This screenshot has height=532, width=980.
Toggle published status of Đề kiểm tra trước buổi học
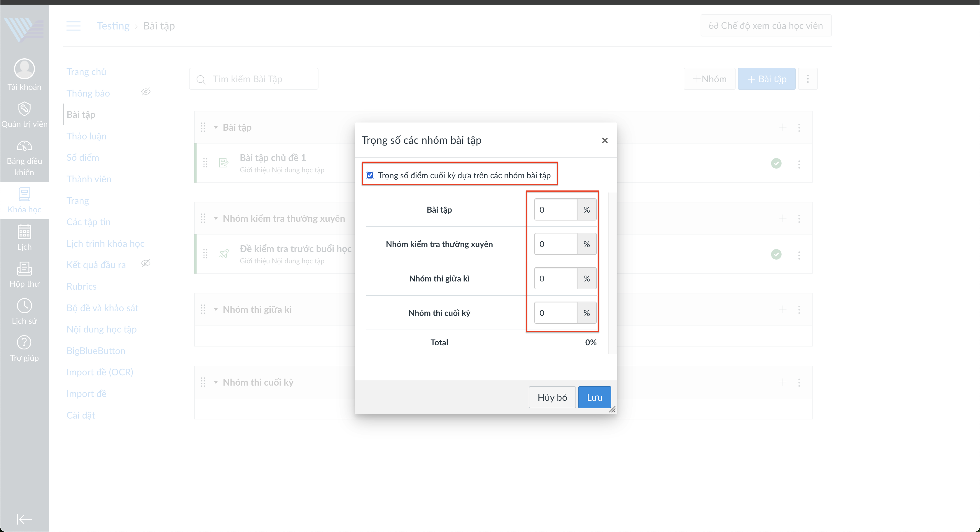point(776,254)
